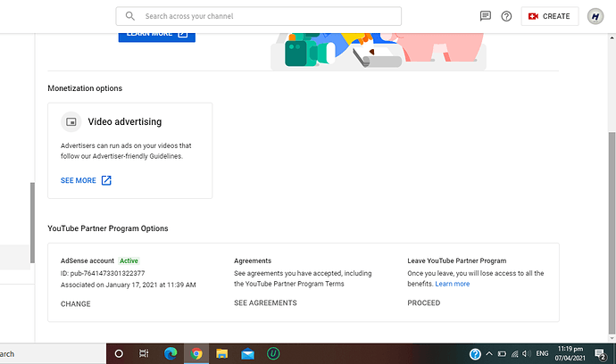The height and width of the screenshot is (364, 616).
Task: Open the taskbar clock showing 11:19 pm
Action: point(570,353)
